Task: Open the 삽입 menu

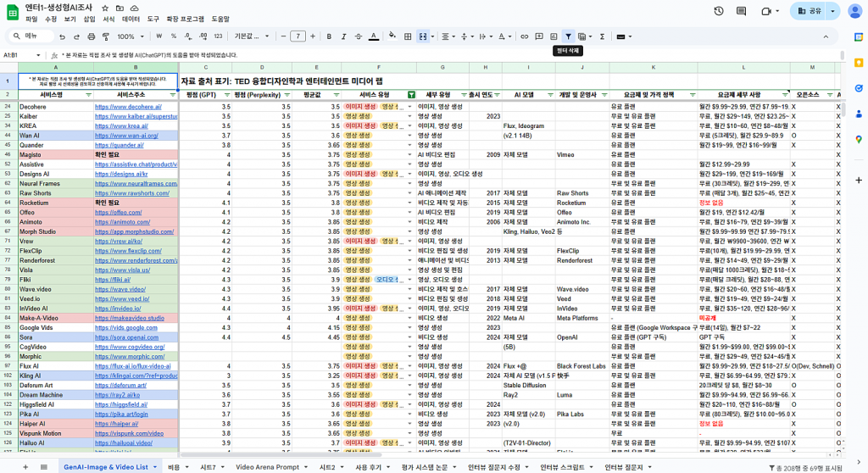Action: [x=89, y=19]
